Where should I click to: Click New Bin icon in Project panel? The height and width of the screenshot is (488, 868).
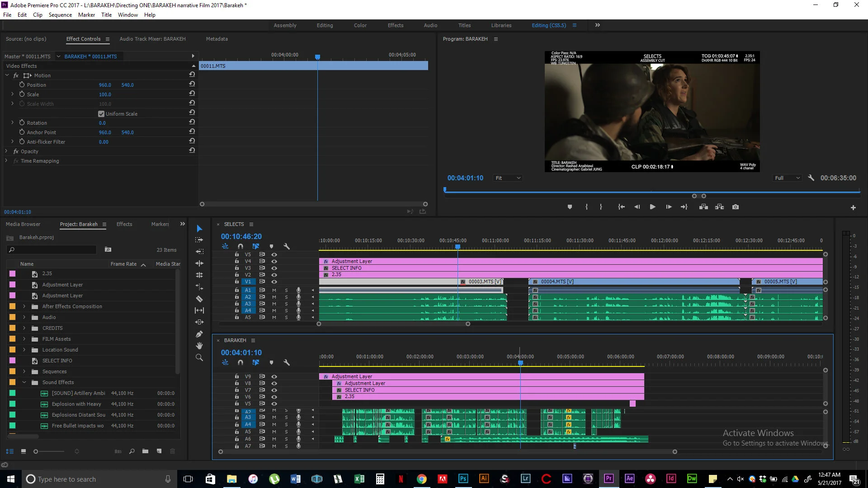coord(145,451)
